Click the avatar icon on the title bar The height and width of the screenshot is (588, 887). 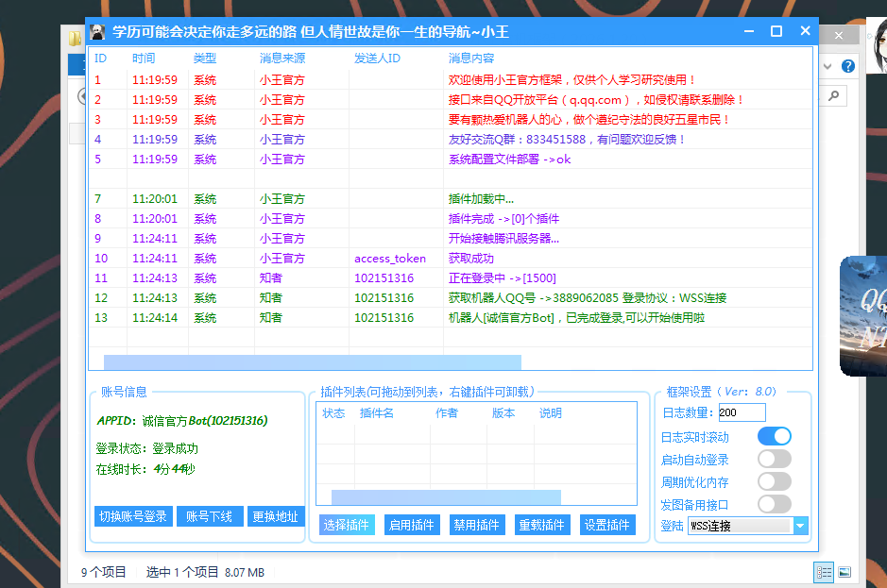[98, 30]
